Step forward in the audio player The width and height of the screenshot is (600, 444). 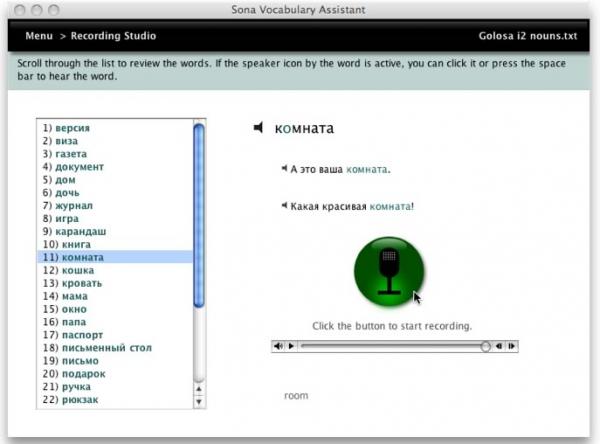pos(512,346)
